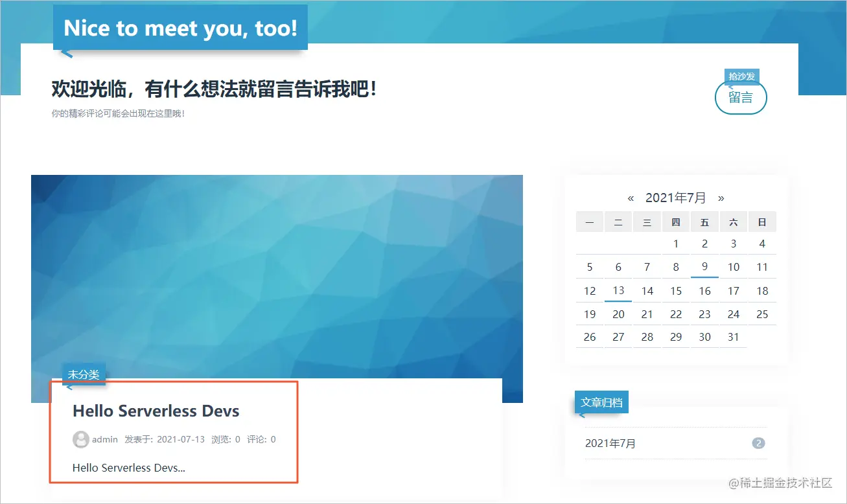847x504 pixels.
Task: Click calendar day 11
Action: 762,267
